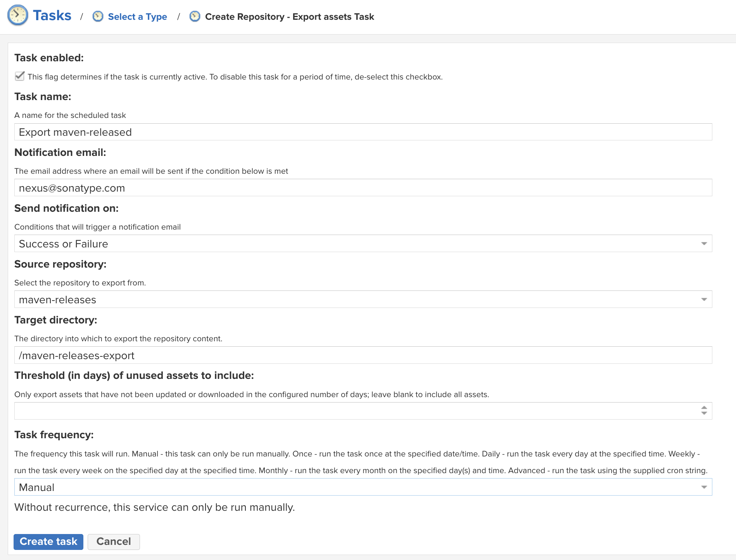Open the Select a Type breadcrumb
This screenshot has width=736, height=560.
click(137, 17)
